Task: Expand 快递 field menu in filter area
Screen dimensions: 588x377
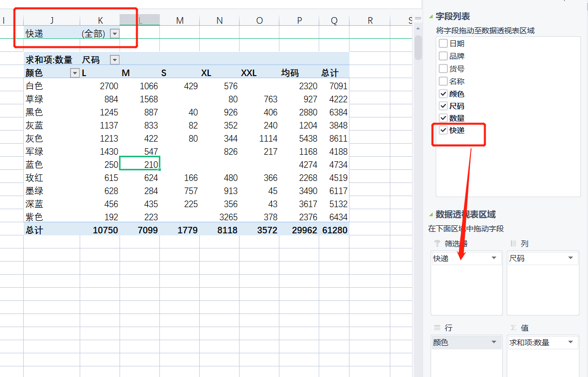Action: tap(494, 258)
